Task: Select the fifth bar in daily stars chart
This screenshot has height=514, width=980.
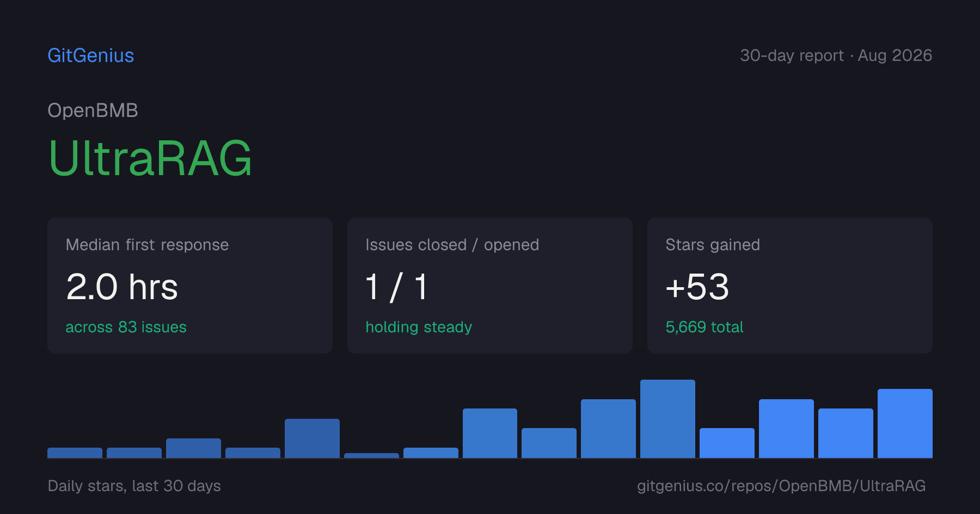Action: pos(312,438)
